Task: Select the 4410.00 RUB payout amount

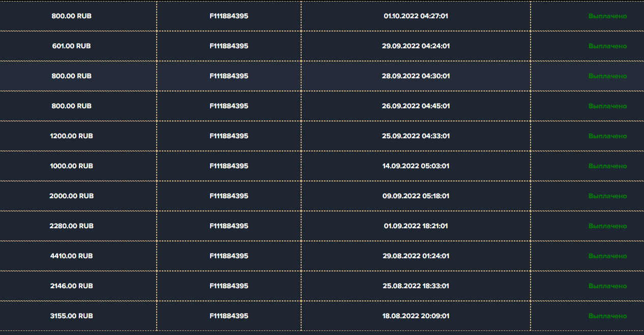Action: 71,256
